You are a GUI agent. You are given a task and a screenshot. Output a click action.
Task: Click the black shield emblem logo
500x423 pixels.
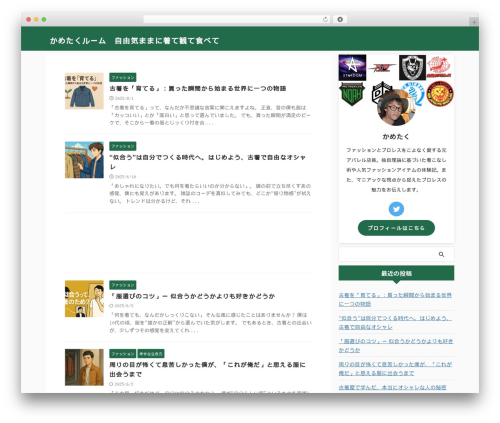tap(412, 68)
